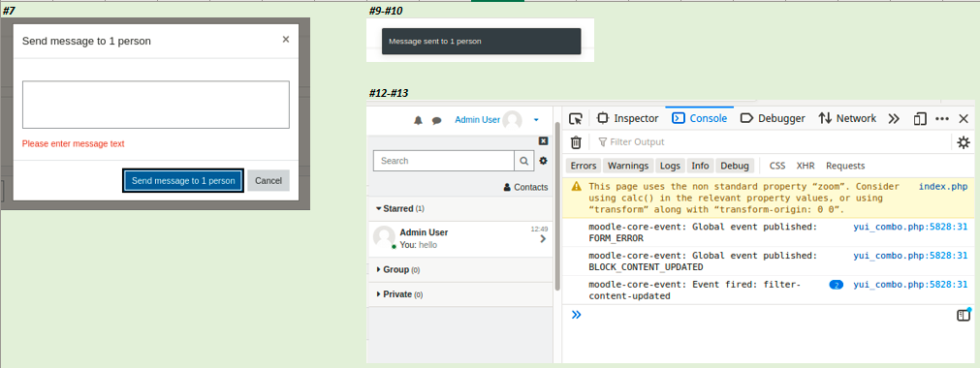Close the Send message dialog with X

[286, 40]
